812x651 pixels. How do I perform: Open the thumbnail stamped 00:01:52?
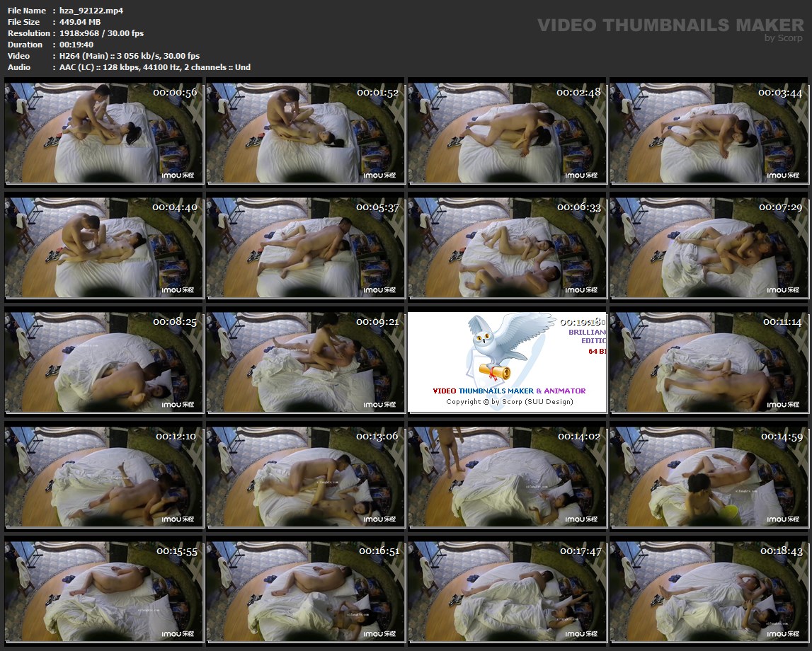pyautogui.click(x=305, y=133)
